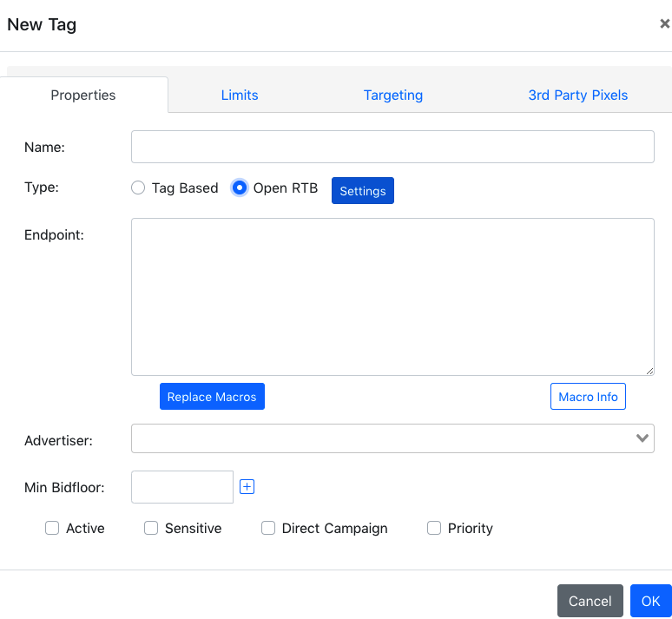Go to the 3rd Party Pixels tab

click(x=577, y=95)
